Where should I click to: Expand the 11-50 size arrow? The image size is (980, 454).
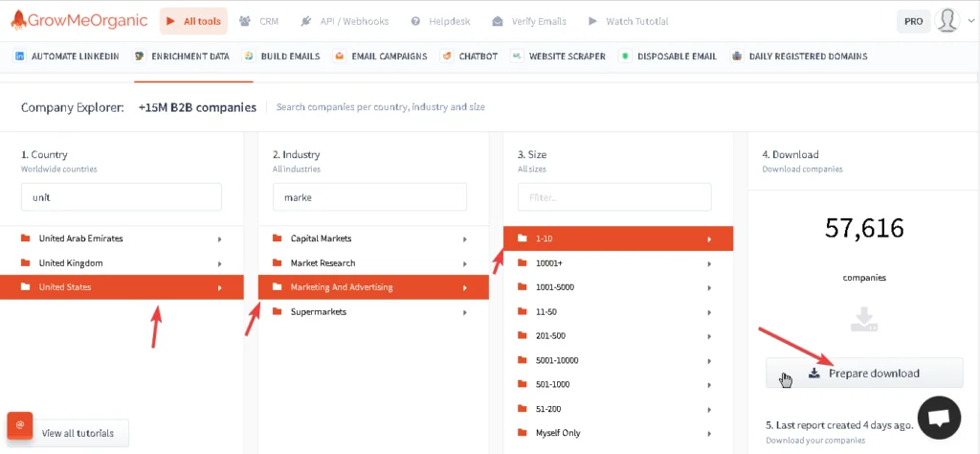(709, 312)
